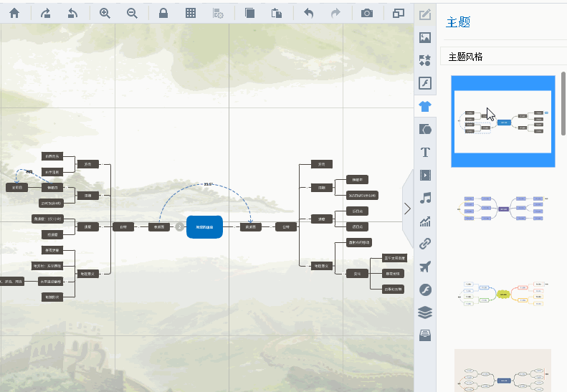The width and height of the screenshot is (567, 392).
Task: Click the overlapping windows icon
Action: pos(398,14)
